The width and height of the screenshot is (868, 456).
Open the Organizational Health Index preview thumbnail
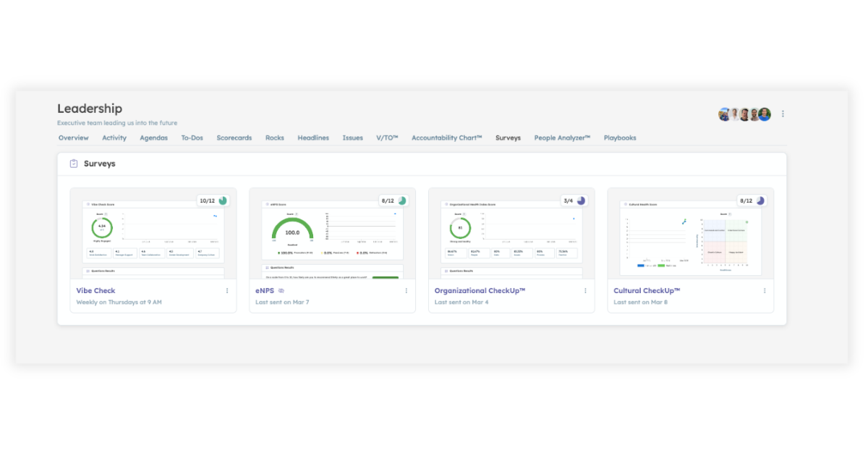[x=511, y=234]
